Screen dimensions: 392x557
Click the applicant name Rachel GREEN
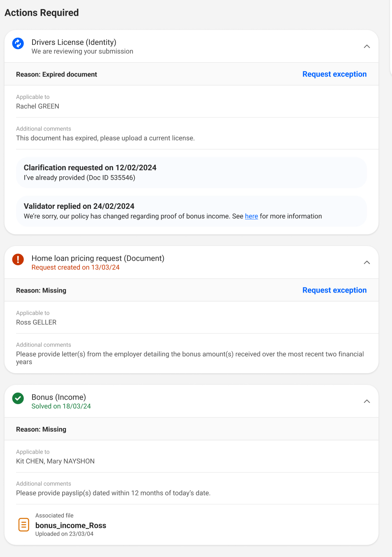37,106
